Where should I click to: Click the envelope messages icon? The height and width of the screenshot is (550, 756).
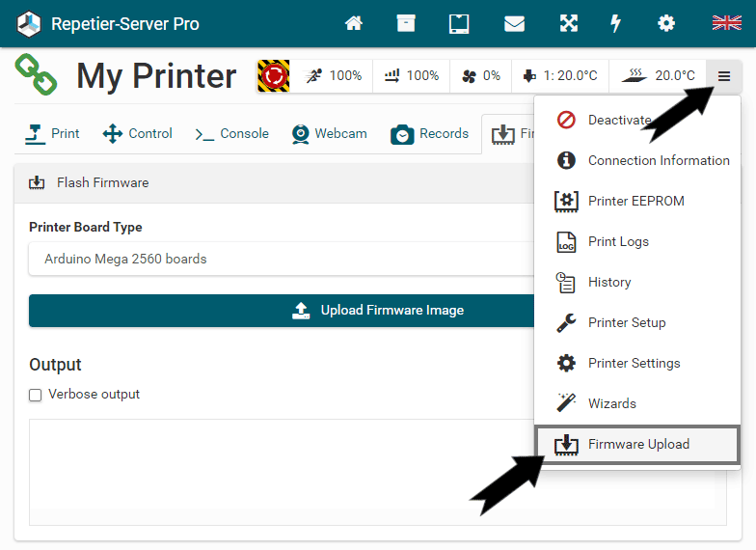pyautogui.click(x=514, y=23)
